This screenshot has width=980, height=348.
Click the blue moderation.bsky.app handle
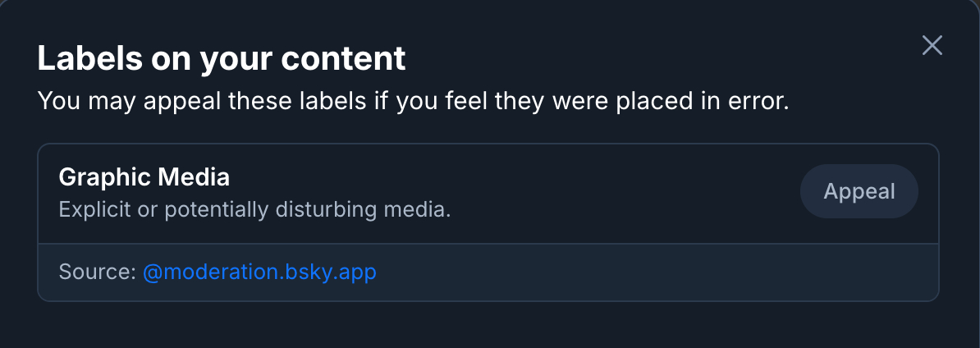(x=259, y=272)
